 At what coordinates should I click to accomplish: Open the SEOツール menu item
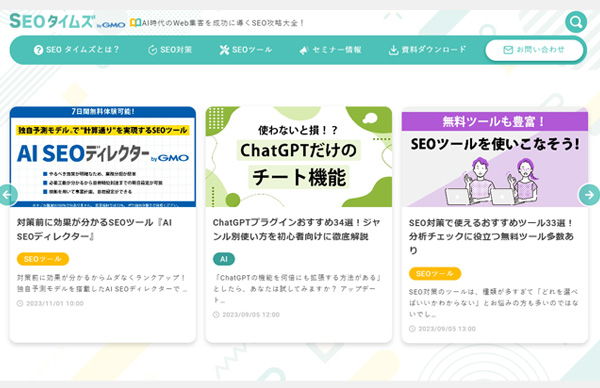pyautogui.click(x=246, y=50)
